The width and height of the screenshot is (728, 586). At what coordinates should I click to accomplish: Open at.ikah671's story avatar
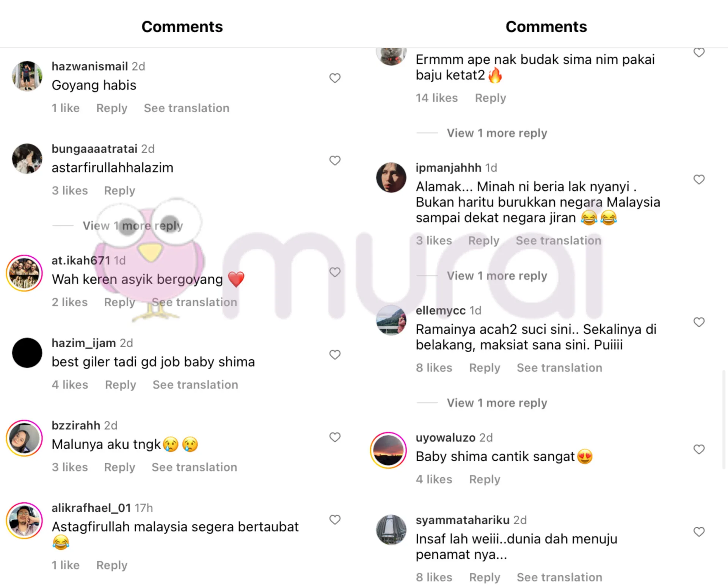pyautogui.click(x=24, y=273)
